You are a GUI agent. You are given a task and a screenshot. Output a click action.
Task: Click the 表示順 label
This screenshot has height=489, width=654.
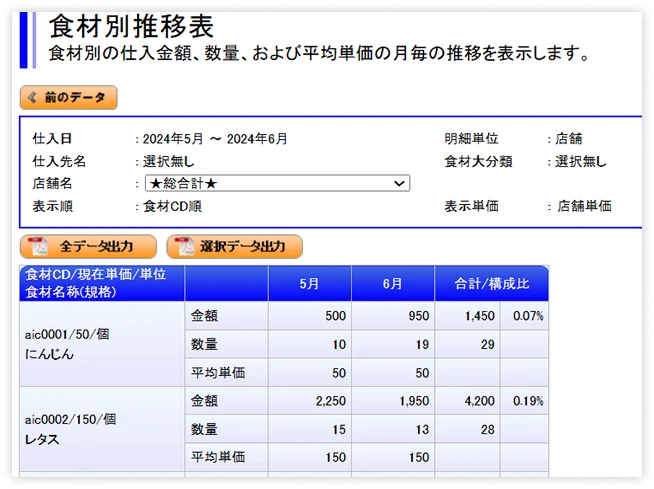53,206
